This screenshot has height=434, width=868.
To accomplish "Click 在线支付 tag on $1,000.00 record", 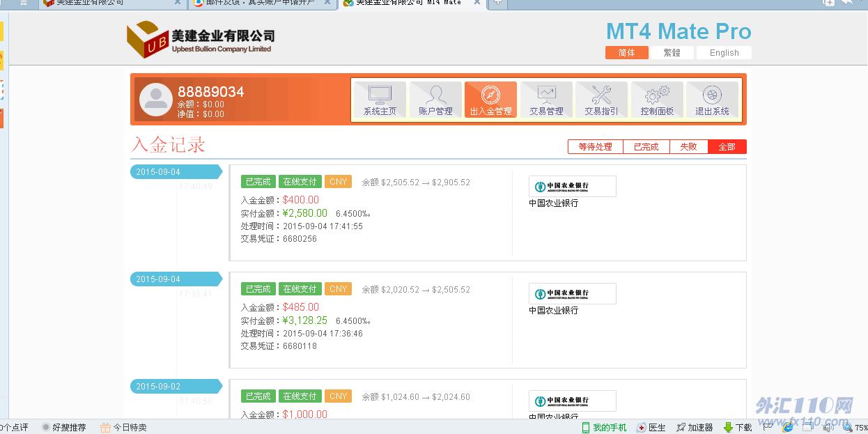I will point(300,396).
